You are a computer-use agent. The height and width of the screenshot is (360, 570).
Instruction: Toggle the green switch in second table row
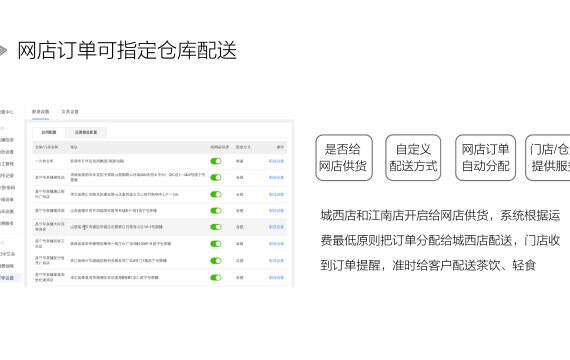click(x=216, y=177)
